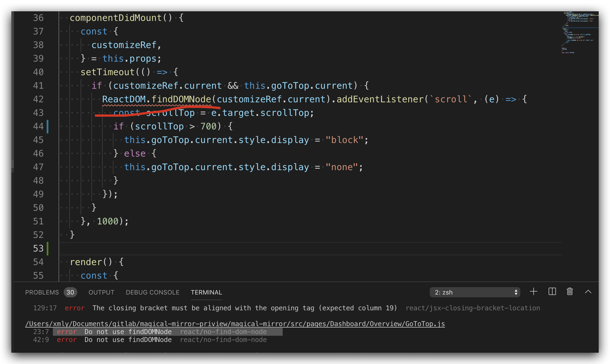Click the 1000 timeout value
The image size is (610, 364).
coord(108,221)
